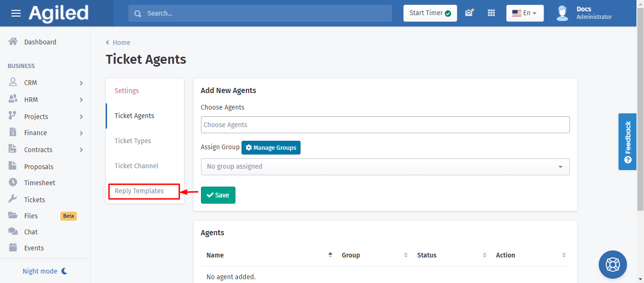
Task: Click the Dashboard home icon
Action: click(13, 42)
